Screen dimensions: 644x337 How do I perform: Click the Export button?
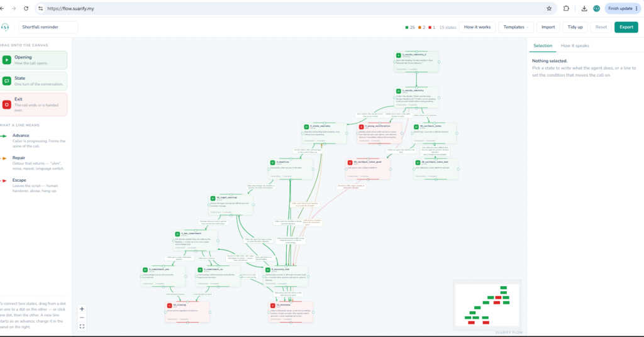[626, 27]
